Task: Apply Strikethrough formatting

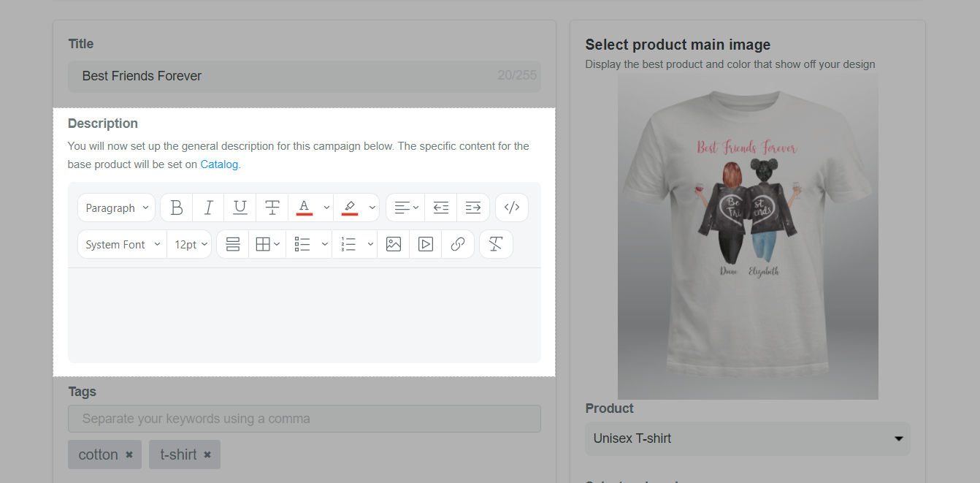Action: pos(272,208)
